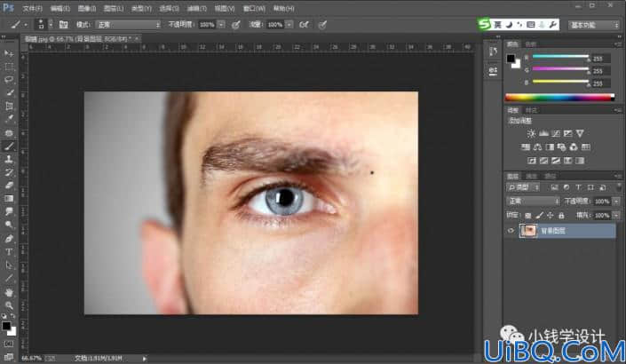The image size is (626, 364).
Task: Toggle lock transparent pixels
Action: click(x=528, y=216)
